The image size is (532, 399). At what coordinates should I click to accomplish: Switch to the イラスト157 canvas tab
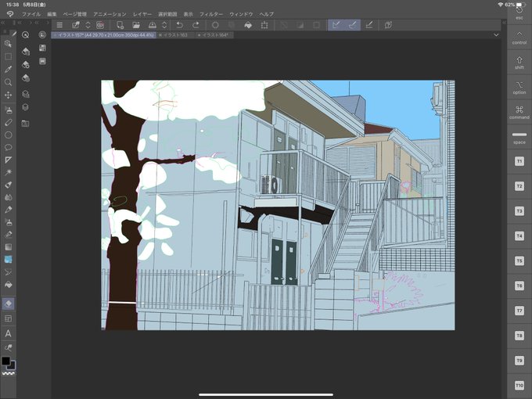click(104, 35)
